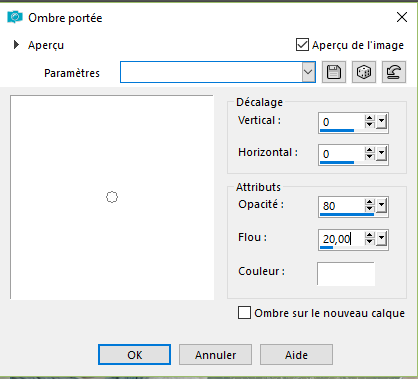Click the offset crosshair circle in preview

tap(112, 197)
